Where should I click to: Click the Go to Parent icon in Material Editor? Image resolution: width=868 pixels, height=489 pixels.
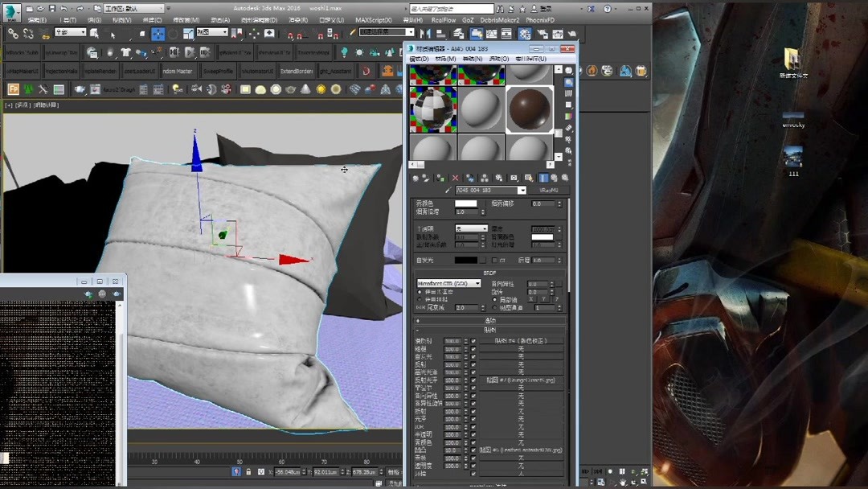pyautogui.click(x=555, y=178)
